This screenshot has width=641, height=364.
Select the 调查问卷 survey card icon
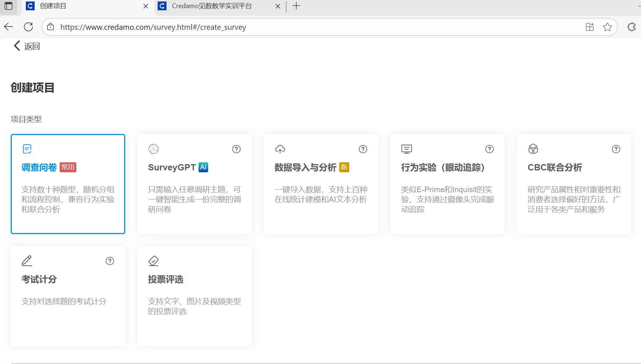coord(27,149)
